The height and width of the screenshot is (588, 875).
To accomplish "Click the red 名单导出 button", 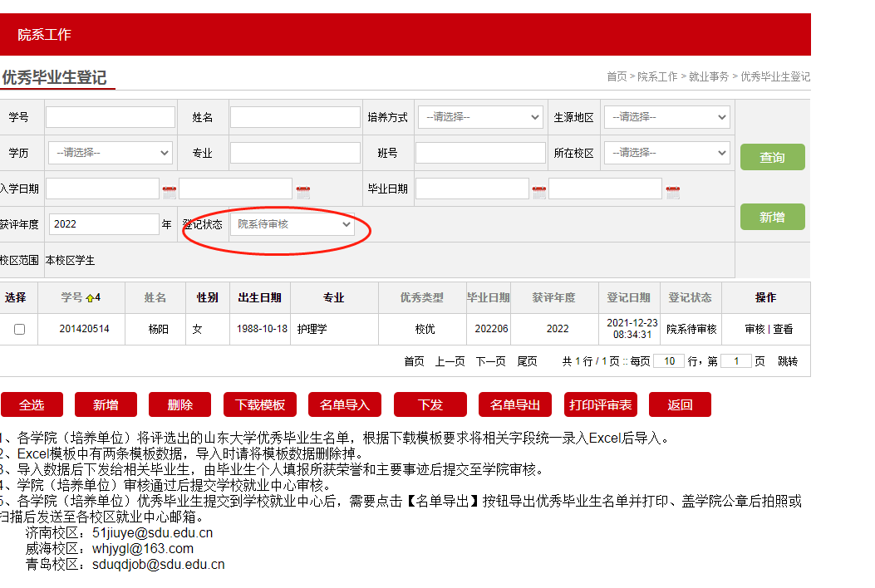I will (x=515, y=405).
